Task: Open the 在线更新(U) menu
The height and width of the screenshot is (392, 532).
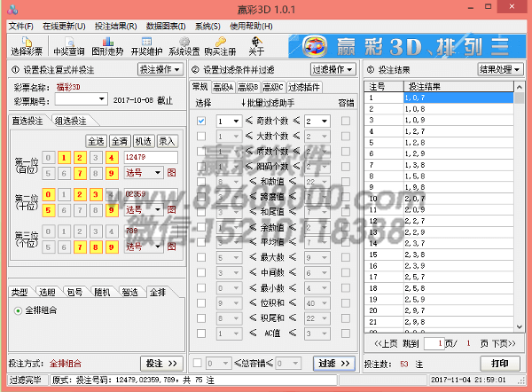Action: point(64,26)
